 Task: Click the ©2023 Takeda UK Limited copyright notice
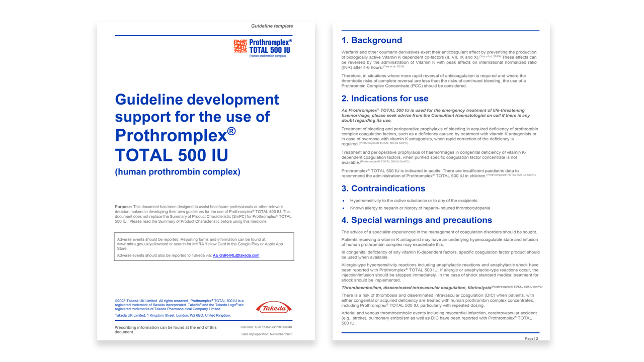(x=179, y=305)
